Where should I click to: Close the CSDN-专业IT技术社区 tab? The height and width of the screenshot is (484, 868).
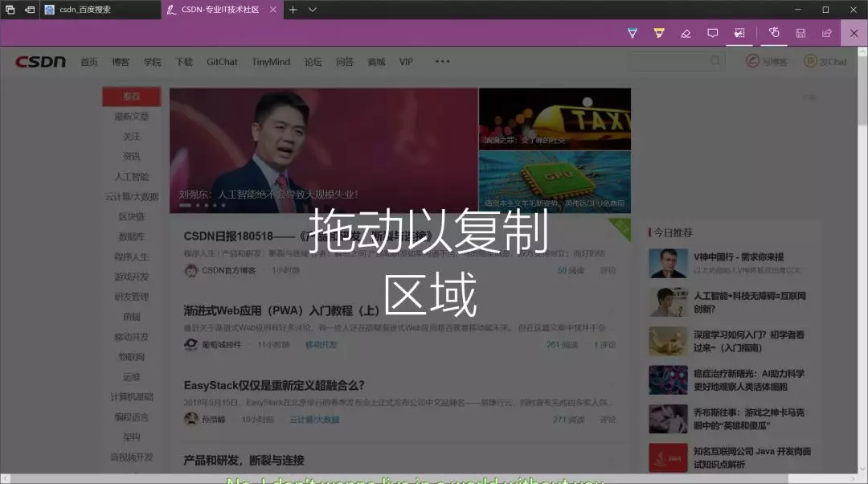[x=273, y=10]
